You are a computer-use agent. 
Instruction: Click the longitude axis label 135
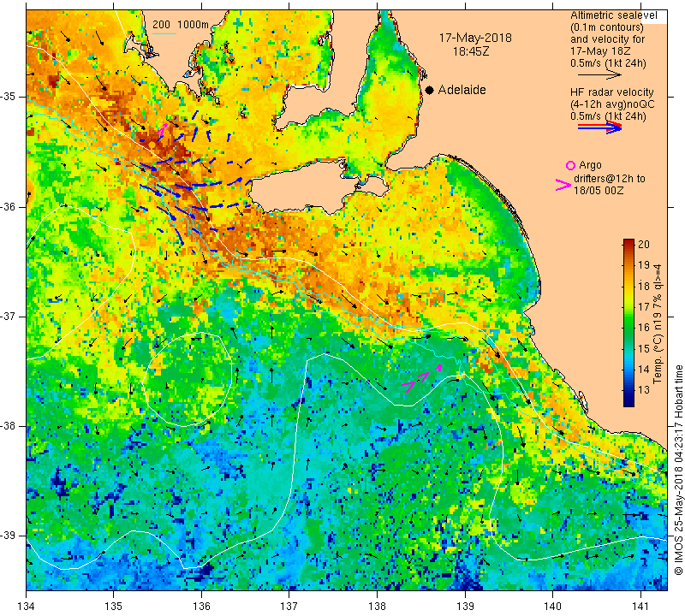(114, 606)
